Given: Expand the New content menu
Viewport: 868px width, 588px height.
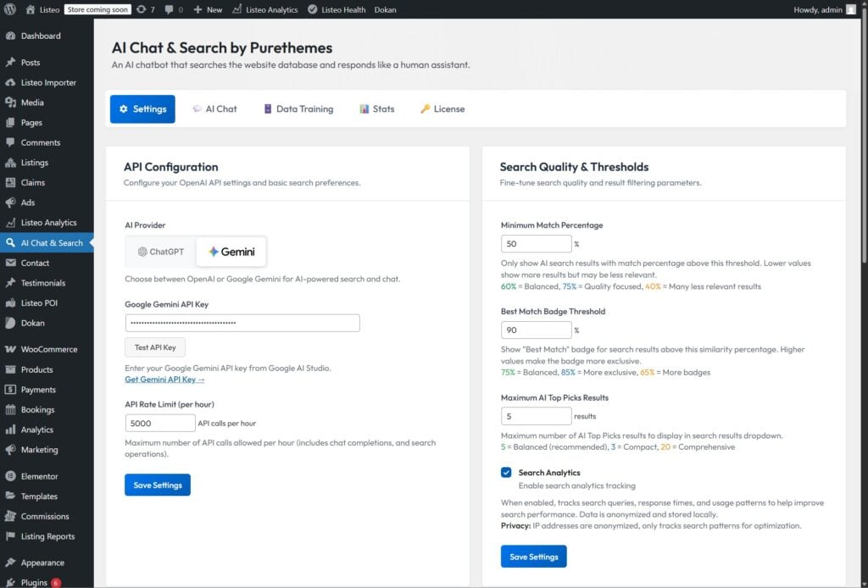Looking at the screenshot, I should (x=208, y=9).
